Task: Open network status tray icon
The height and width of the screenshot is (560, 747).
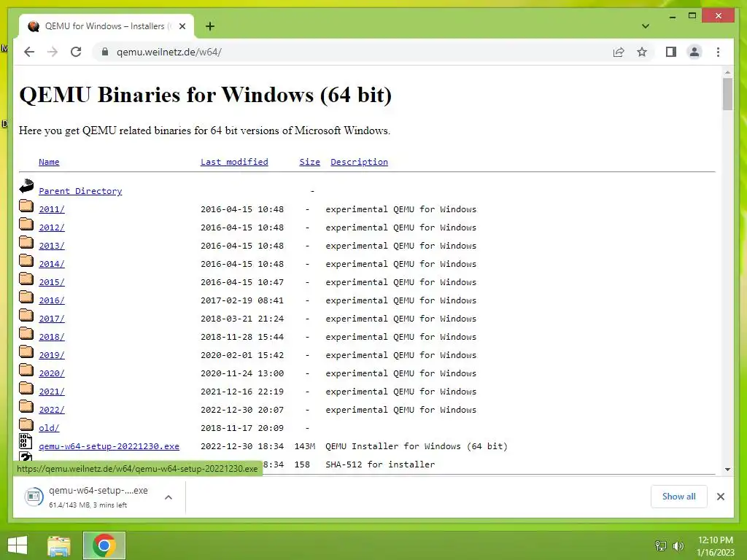Action: pyautogui.click(x=661, y=545)
